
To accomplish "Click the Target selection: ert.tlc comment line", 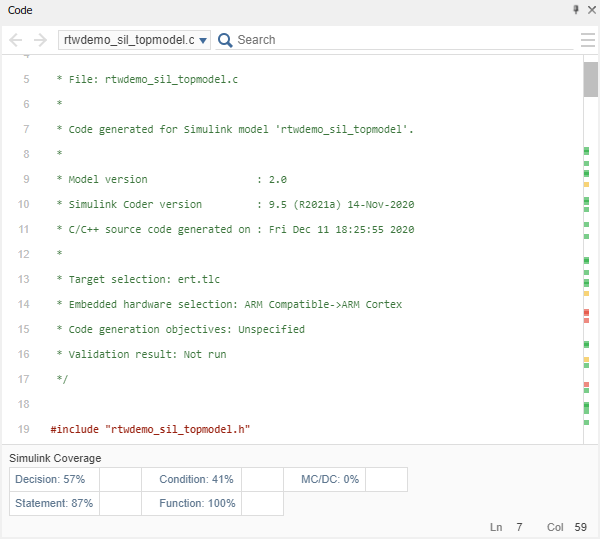I will coord(132,279).
